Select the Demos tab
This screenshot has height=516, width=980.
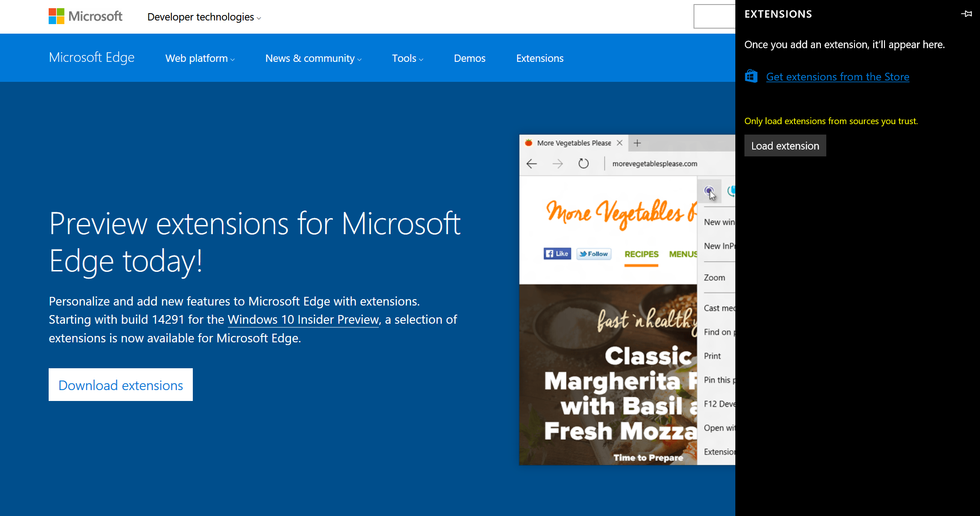tap(469, 58)
